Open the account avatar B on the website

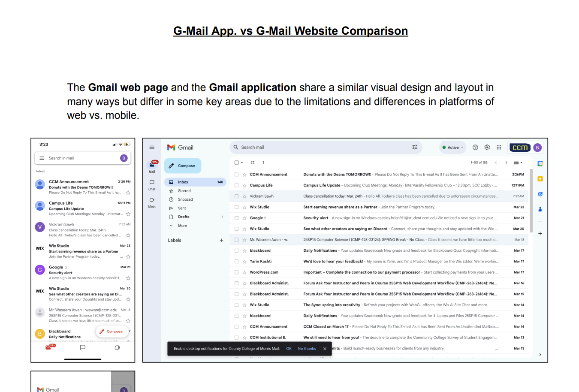pos(537,148)
